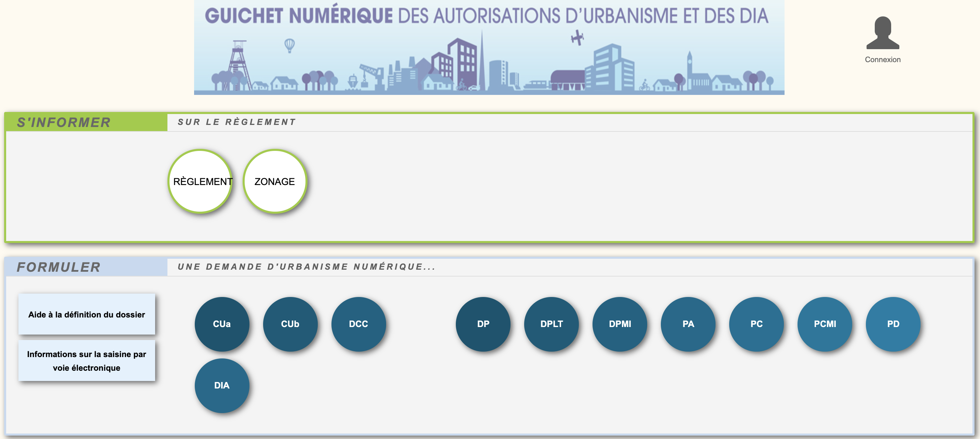
Task: Click the FORMULER section heading
Action: (x=58, y=267)
